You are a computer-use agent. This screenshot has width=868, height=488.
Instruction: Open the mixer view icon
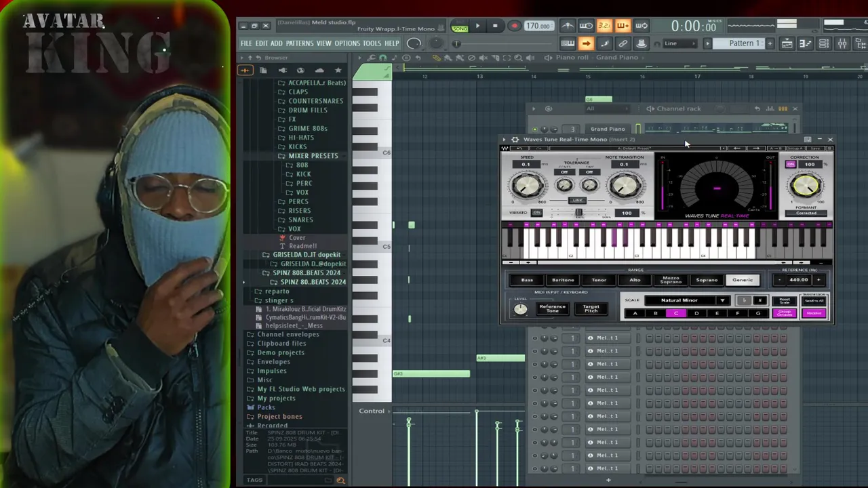click(842, 43)
